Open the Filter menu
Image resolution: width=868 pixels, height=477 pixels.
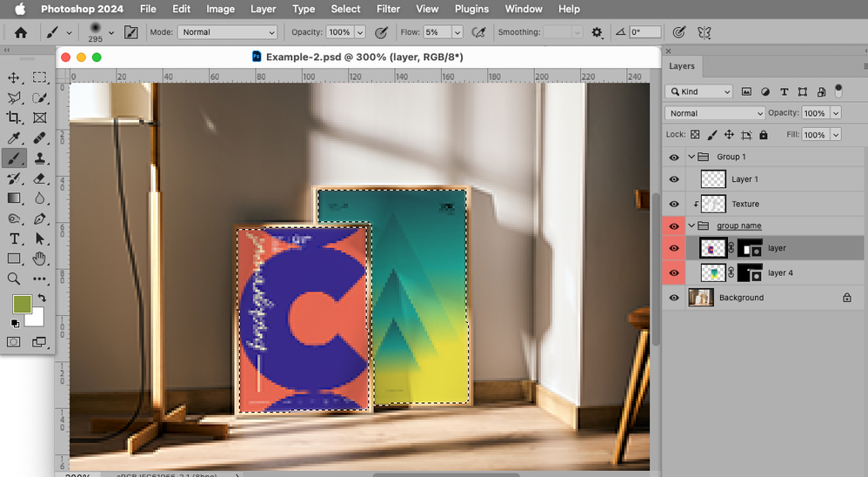388,9
